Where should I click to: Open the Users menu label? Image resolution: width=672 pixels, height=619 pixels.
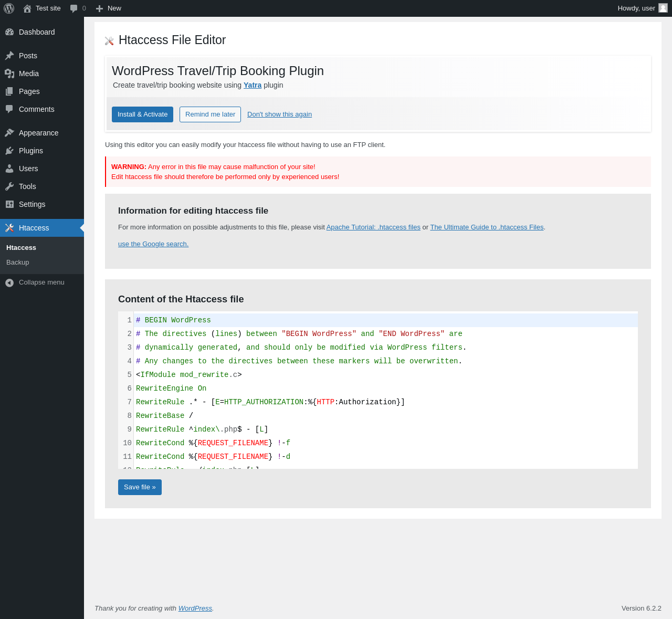(28, 169)
